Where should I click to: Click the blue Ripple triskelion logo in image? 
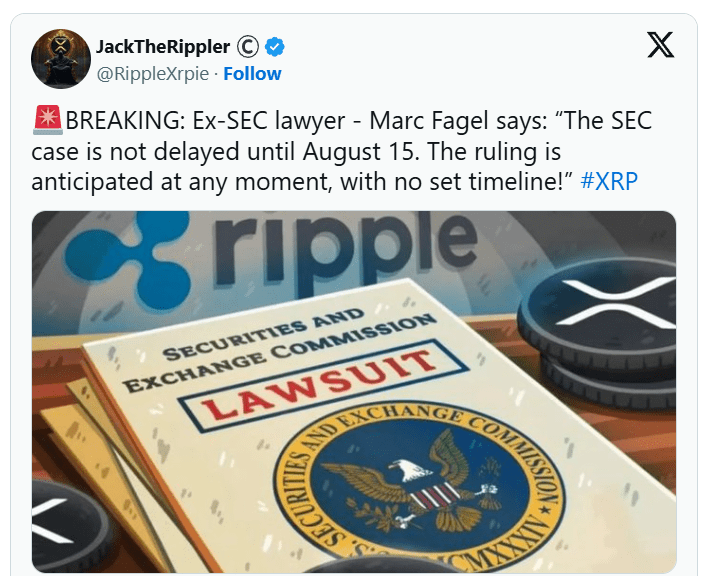[130, 256]
